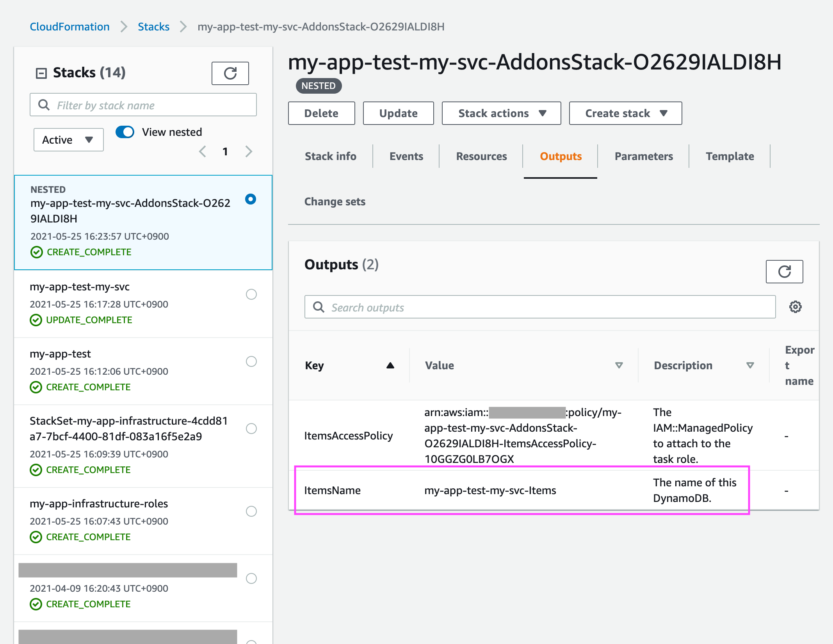Screen dimensions: 833x644
Task: Sort outputs by Value column arrow
Action: tap(619, 366)
